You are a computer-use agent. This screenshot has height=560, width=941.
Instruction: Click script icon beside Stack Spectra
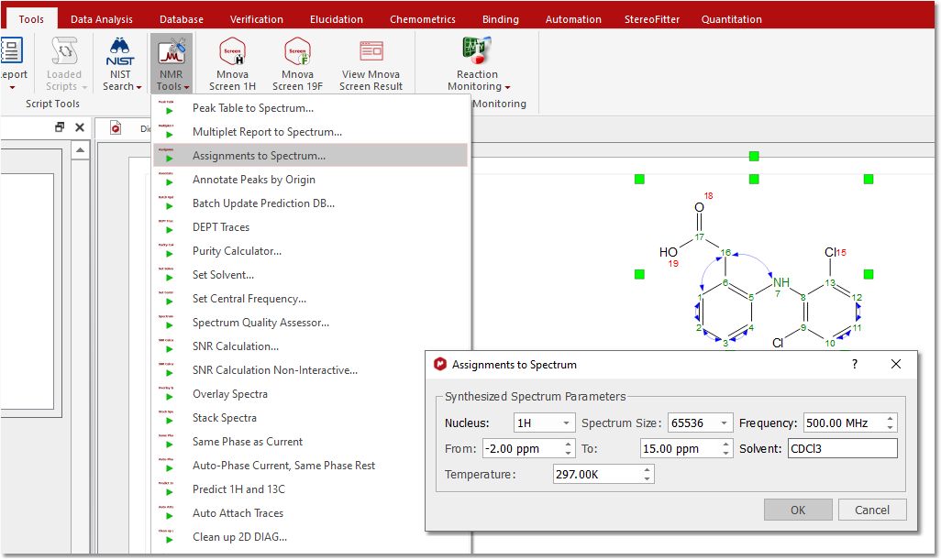point(166,417)
